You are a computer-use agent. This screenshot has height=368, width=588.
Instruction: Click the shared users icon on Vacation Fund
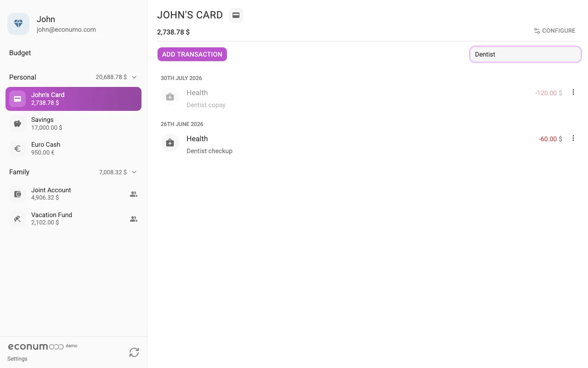134,219
